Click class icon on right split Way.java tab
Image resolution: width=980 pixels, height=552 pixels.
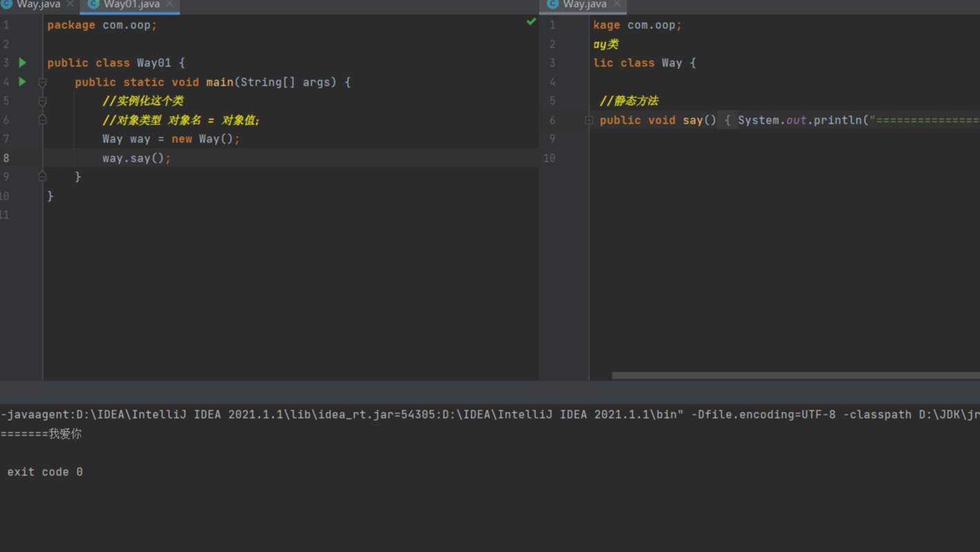click(552, 4)
